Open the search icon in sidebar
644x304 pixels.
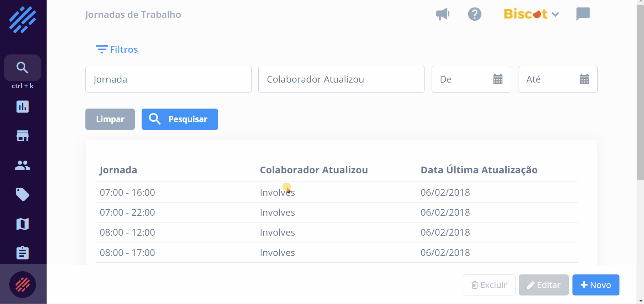pyautogui.click(x=22, y=68)
